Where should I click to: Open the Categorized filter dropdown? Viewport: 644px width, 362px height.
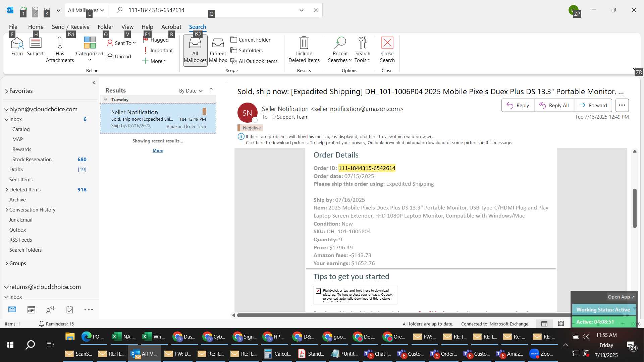click(x=90, y=50)
